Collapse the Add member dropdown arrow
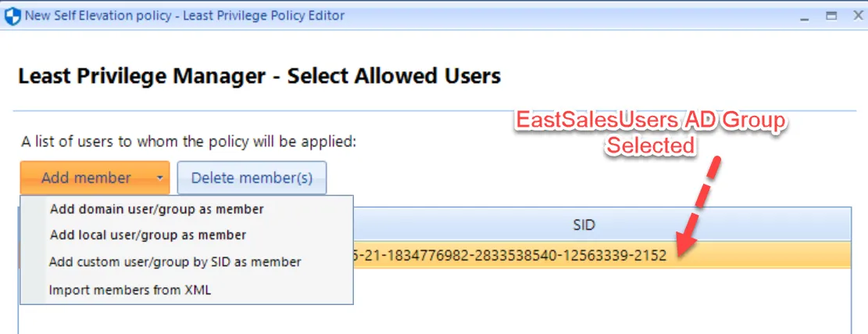 click(x=160, y=178)
